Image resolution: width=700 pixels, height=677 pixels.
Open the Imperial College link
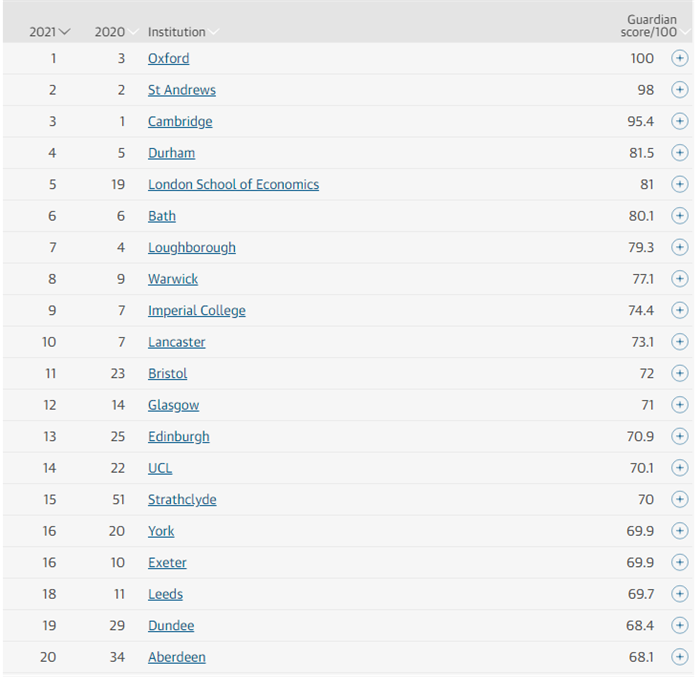coord(196,310)
